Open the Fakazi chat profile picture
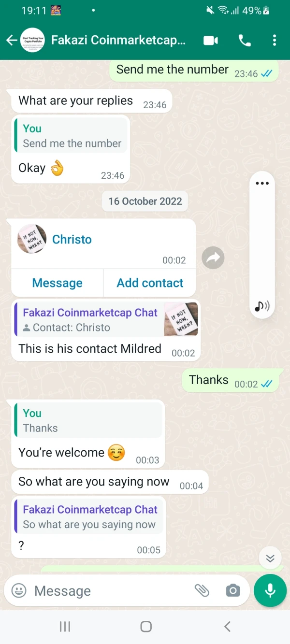Viewport: 290px width, 644px height. click(x=32, y=41)
